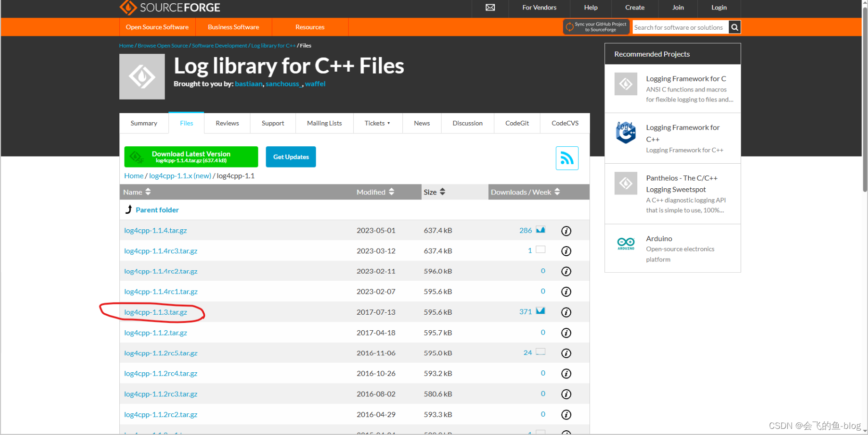Open author bastiaan's profile

[x=249, y=84]
